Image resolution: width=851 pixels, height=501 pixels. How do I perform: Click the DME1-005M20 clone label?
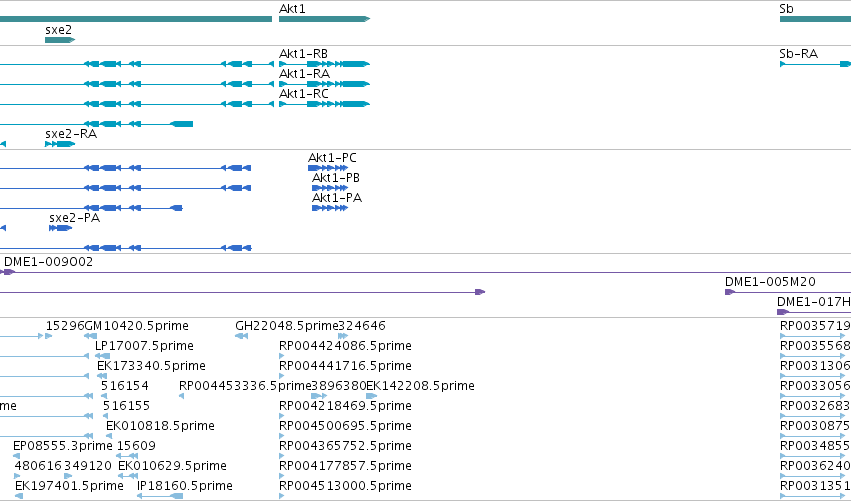pyautogui.click(x=770, y=282)
